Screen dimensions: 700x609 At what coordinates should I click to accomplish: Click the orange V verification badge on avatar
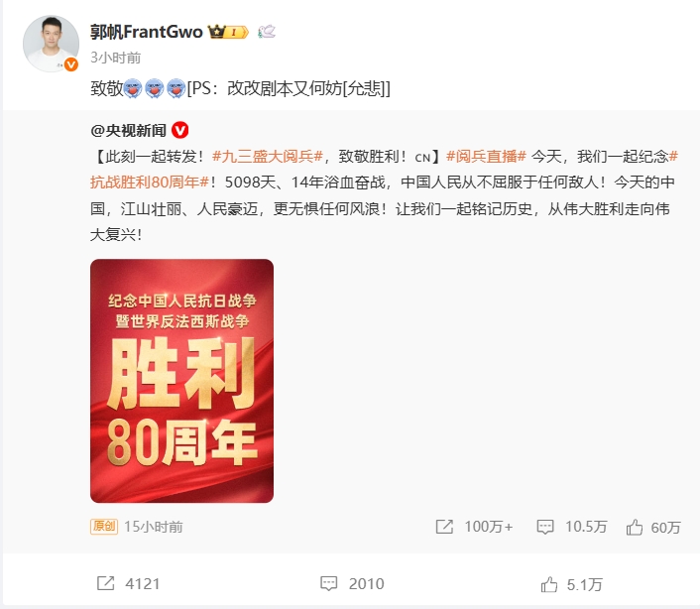[71, 64]
